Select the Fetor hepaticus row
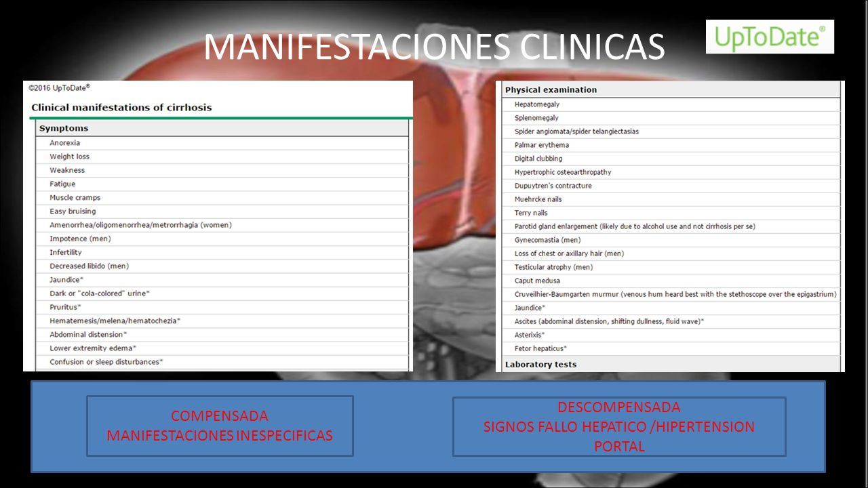The width and height of the screenshot is (868, 488). click(x=671, y=348)
